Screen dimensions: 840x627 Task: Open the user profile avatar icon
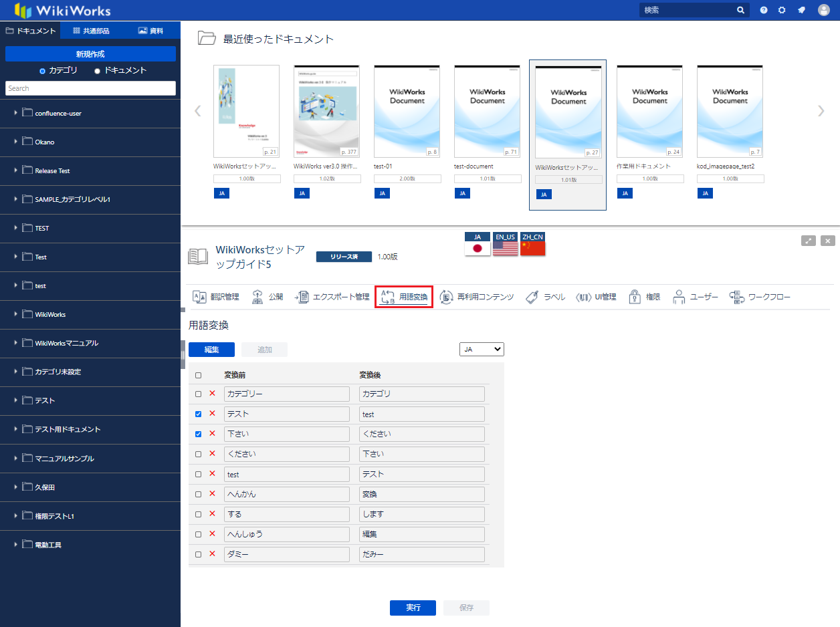pyautogui.click(x=824, y=10)
